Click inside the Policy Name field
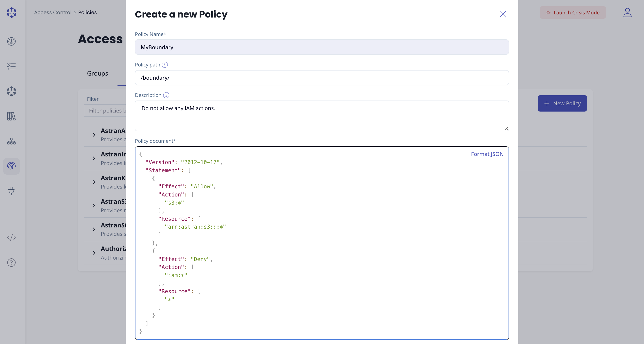The width and height of the screenshot is (644, 344). [x=322, y=47]
